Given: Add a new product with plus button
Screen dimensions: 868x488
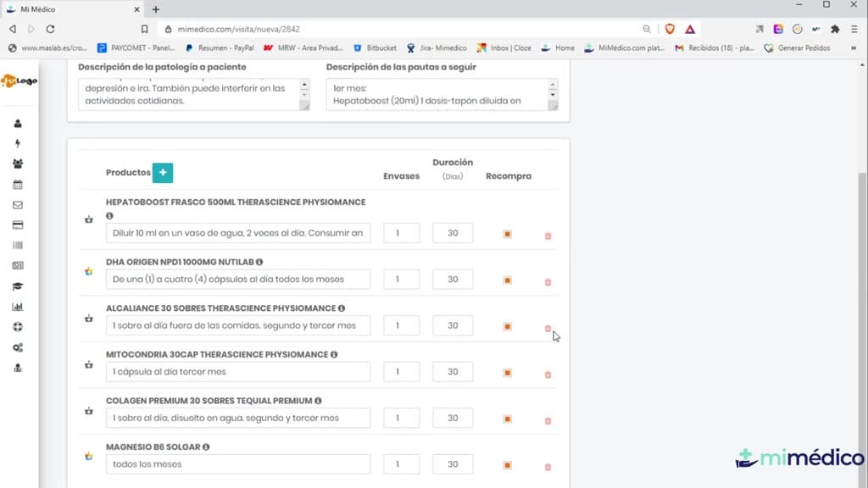Looking at the screenshot, I should (x=163, y=173).
